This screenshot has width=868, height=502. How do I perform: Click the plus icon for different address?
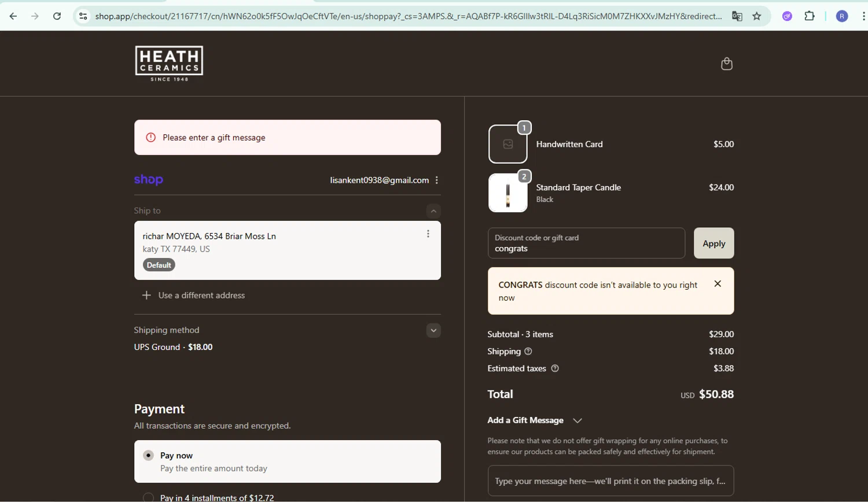(x=146, y=295)
